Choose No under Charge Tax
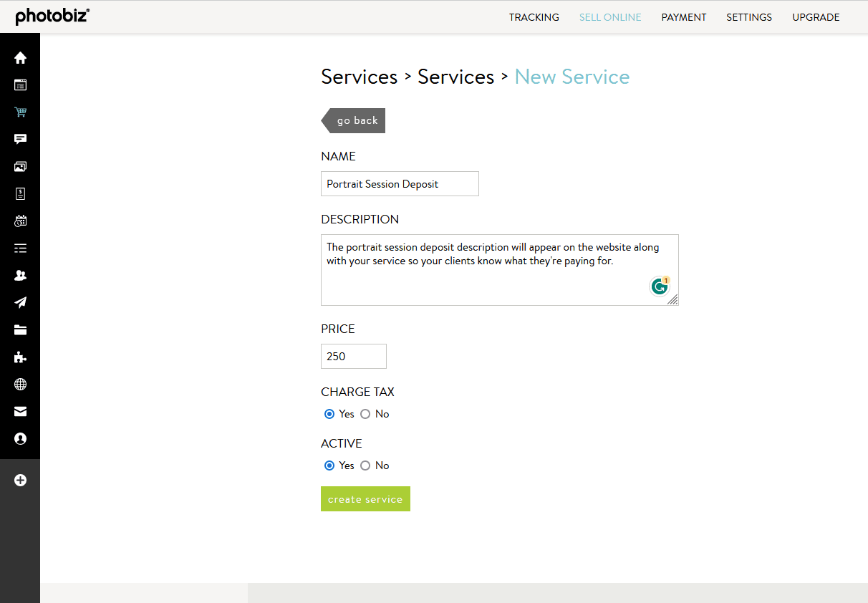Image resolution: width=868 pixels, height=603 pixels. [x=365, y=413]
